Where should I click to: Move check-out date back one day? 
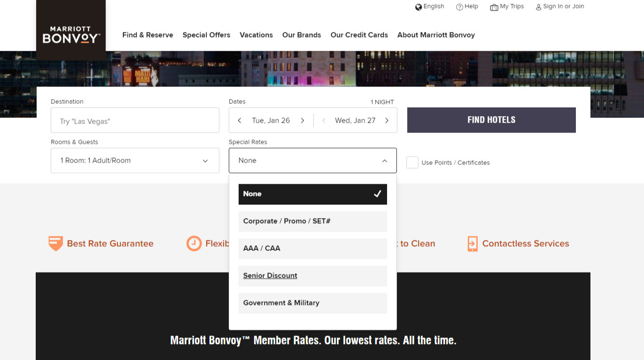(324, 120)
